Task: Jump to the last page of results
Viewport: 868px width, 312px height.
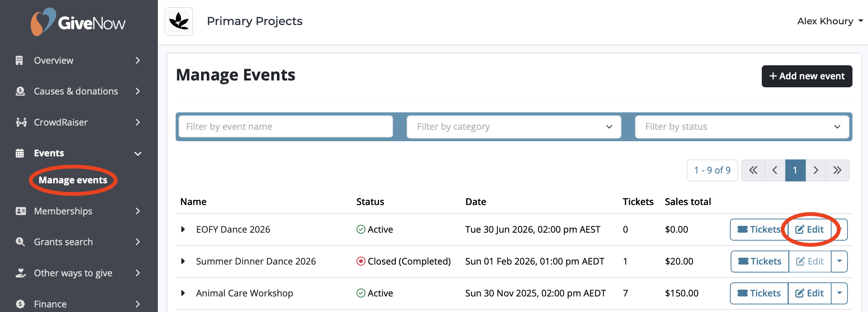Action: (837, 170)
